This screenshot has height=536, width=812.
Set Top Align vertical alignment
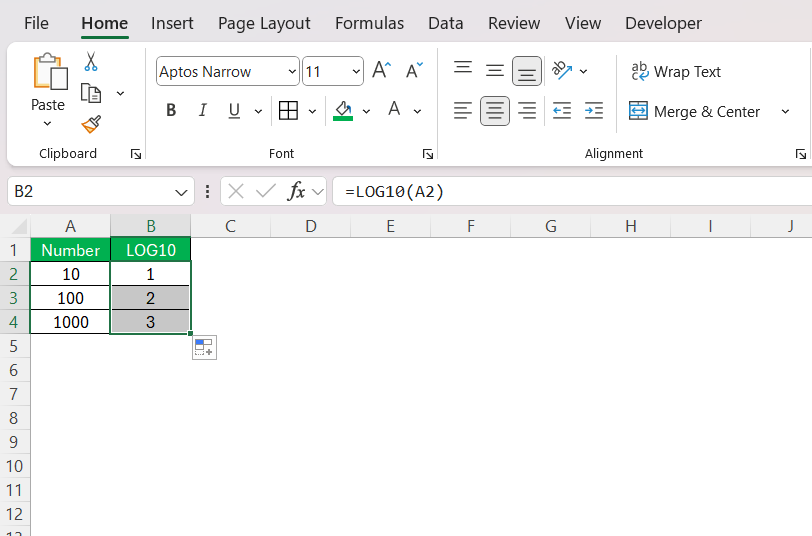click(x=463, y=70)
